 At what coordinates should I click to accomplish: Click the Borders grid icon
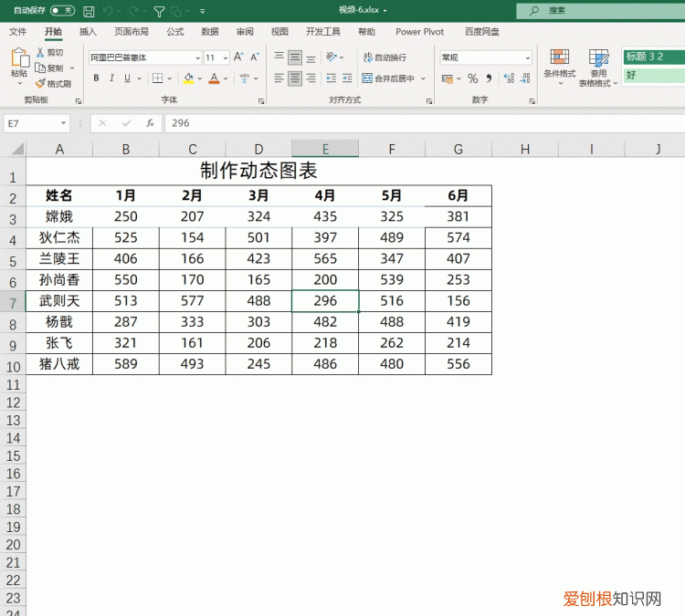pyautogui.click(x=157, y=78)
